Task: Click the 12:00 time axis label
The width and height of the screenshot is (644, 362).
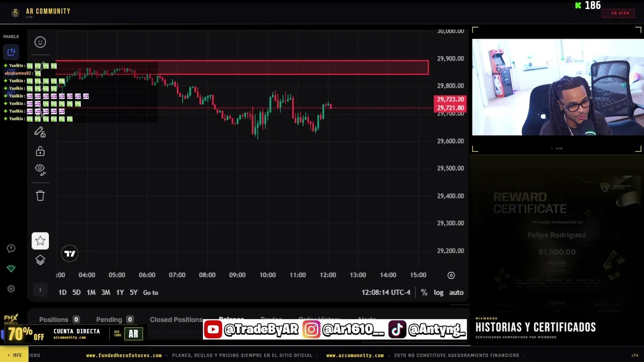Action: 328,275
